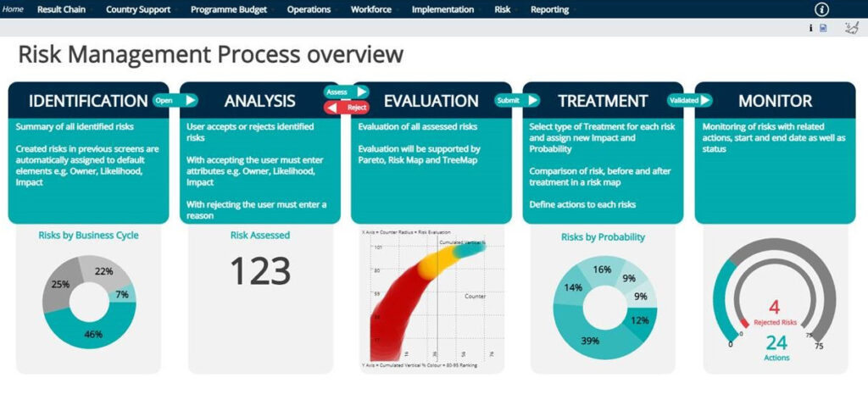Click the circled info icon in navbar
The image size is (868, 400).
tap(821, 10)
